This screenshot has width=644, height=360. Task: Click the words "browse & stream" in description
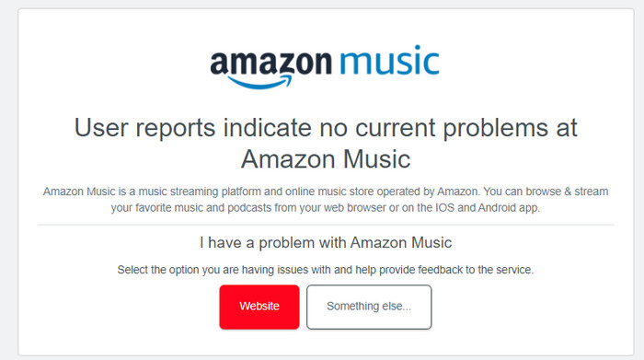point(567,192)
